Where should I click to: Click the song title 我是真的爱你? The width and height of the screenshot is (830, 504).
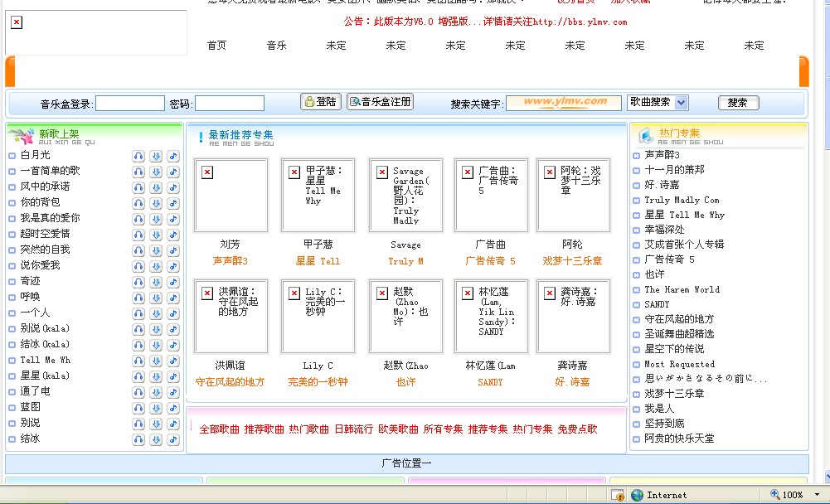(50, 217)
